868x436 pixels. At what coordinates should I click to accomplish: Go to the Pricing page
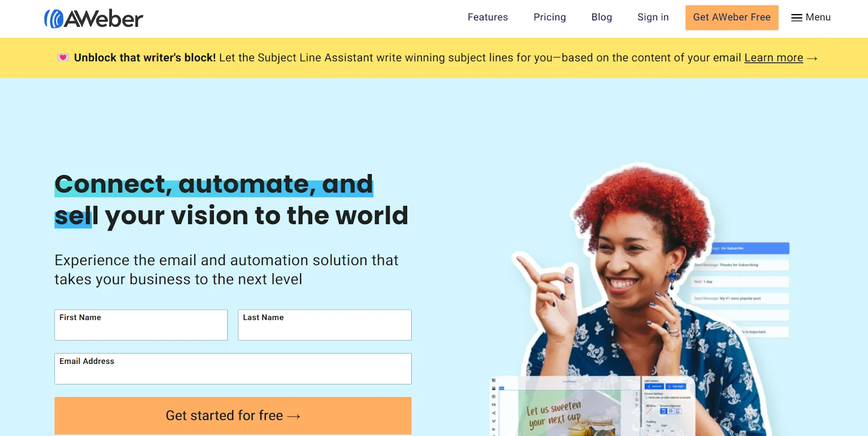click(x=550, y=17)
